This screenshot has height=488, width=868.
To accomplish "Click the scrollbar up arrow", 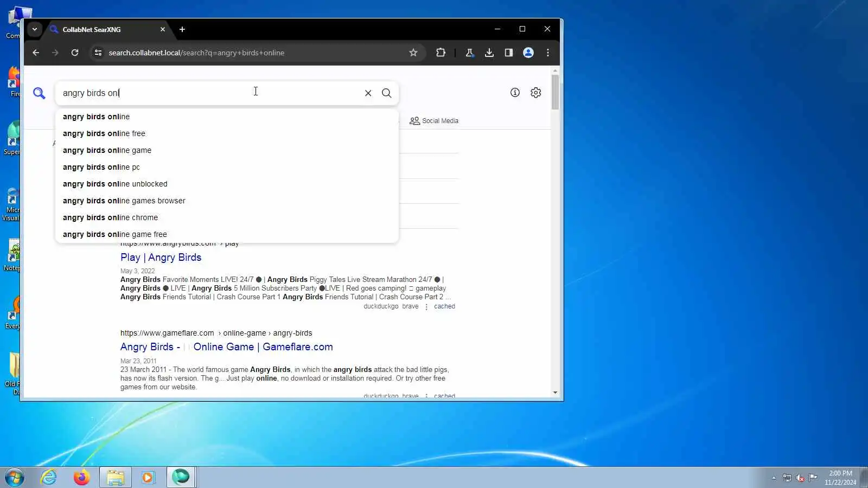I will coord(555,71).
